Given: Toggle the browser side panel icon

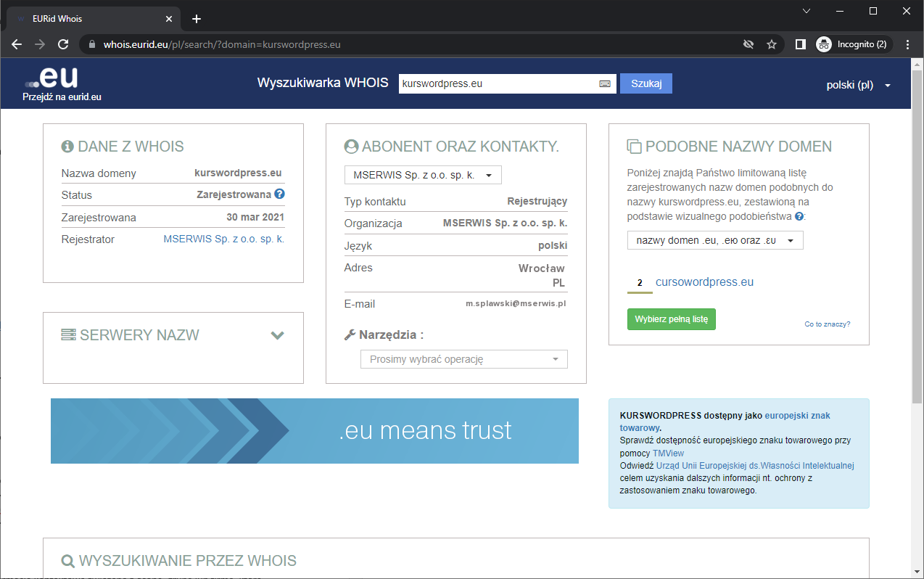Looking at the screenshot, I should [x=801, y=44].
